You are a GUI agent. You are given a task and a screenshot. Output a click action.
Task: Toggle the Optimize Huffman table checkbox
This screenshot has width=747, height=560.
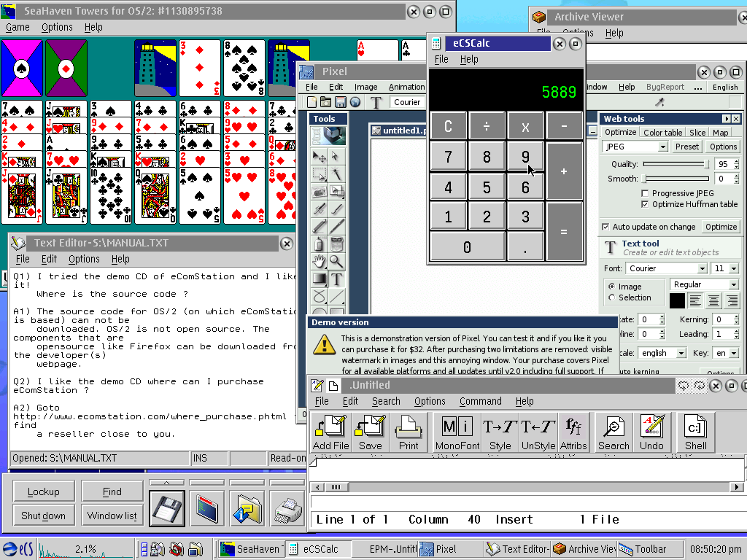645,204
